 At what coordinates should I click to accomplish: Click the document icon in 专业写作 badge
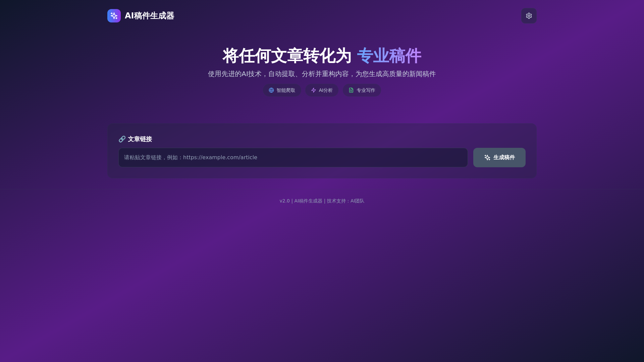coord(351,90)
